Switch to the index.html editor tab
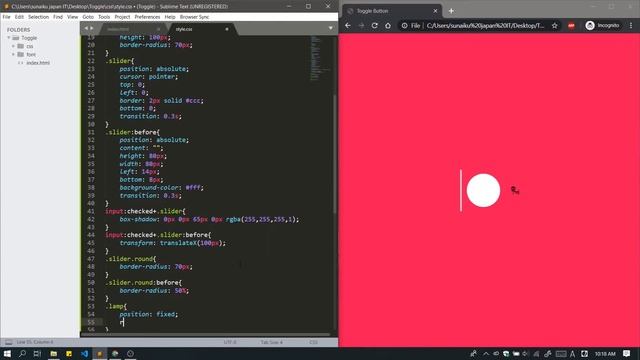 click(118, 29)
